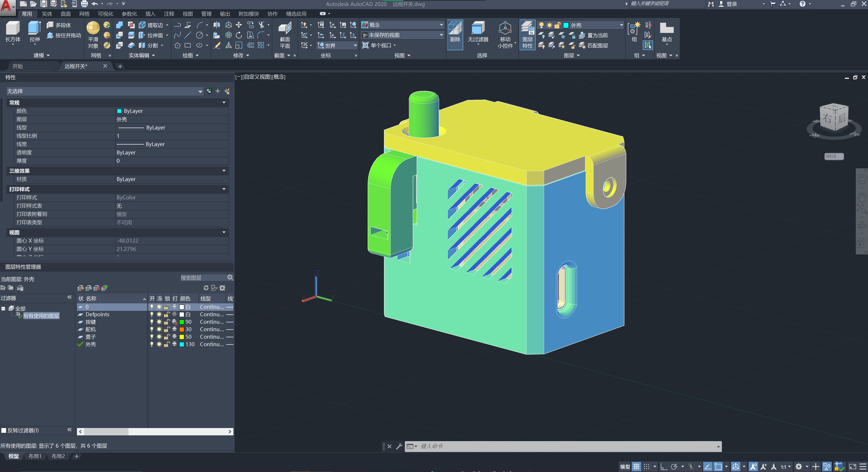Switch to the 布局1 layout tab
Image resolution: width=868 pixels, height=472 pixels.
(35, 456)
